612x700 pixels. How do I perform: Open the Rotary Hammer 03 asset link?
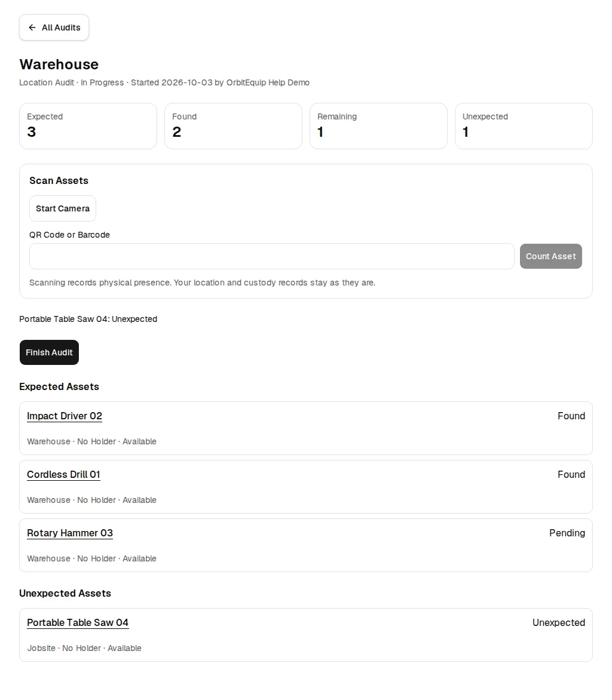[70, 533]
